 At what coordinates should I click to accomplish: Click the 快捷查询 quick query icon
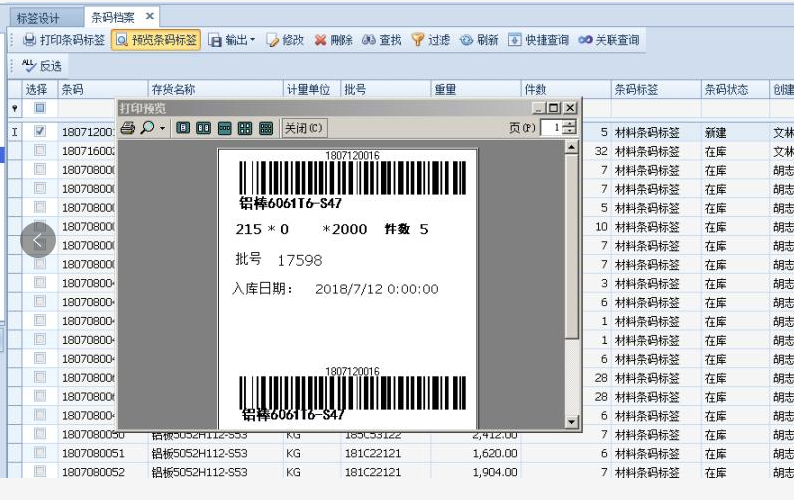click(x=514, y=40)
